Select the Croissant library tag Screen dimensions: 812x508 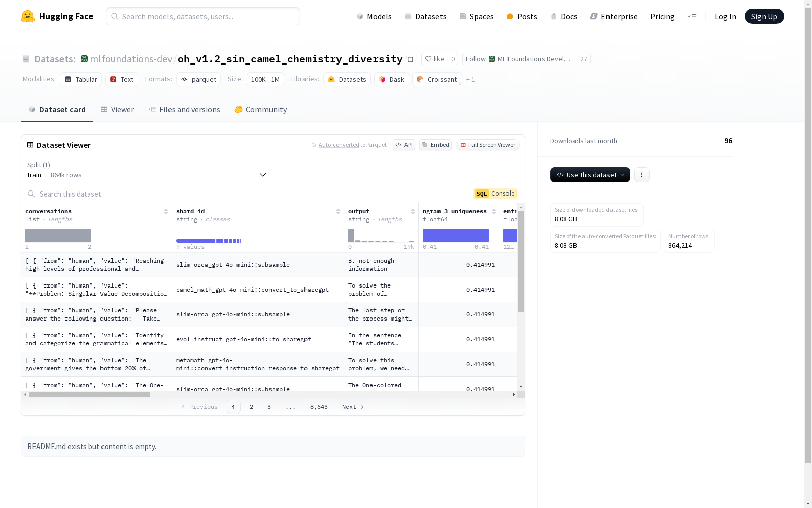click(x=437, y=79)
